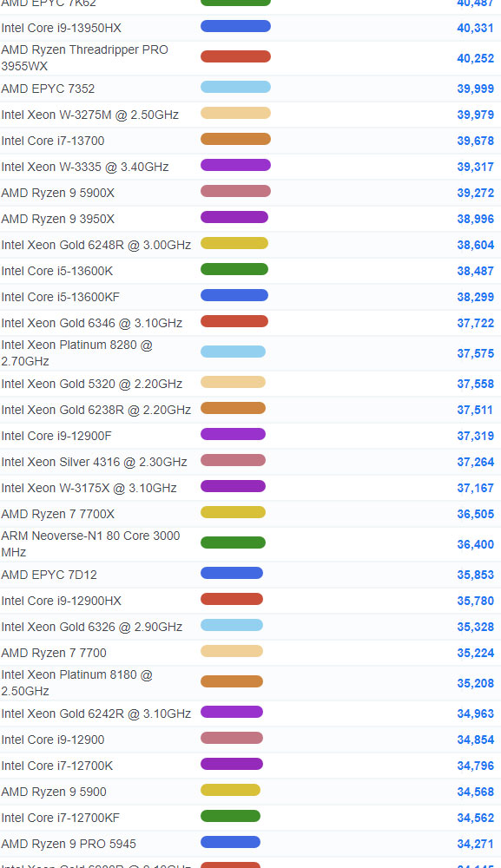The width and height of the screenshot is (501, 868).
Task: Click the Intel Core i5-13600K name
Action: click(57, 271)
